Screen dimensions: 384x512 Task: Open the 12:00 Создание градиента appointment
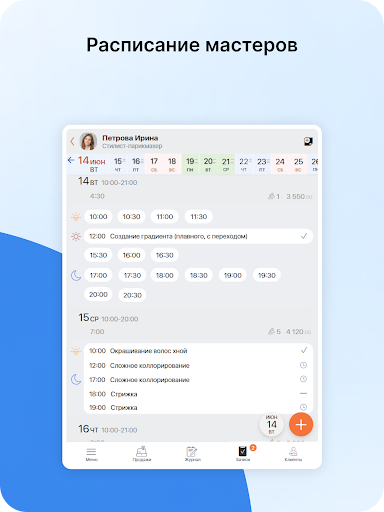click(x=198, y=236)
